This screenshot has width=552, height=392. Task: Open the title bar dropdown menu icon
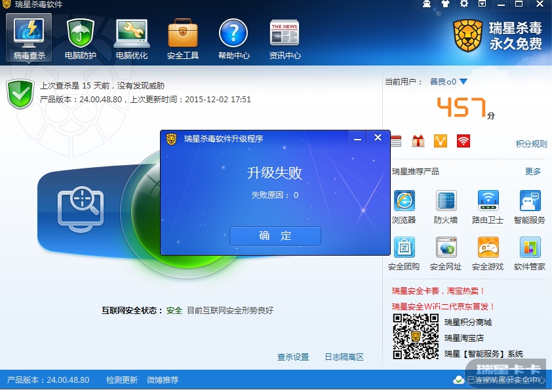coord(483,4)
